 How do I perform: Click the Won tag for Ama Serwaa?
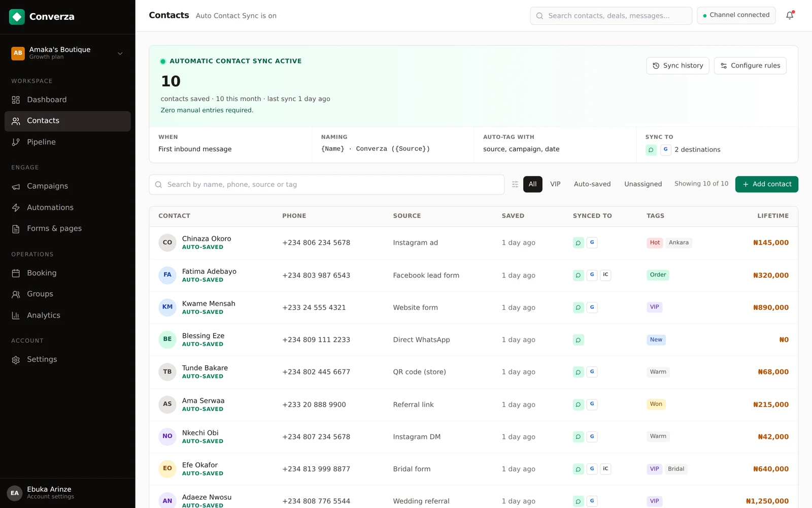pos(656,404)
